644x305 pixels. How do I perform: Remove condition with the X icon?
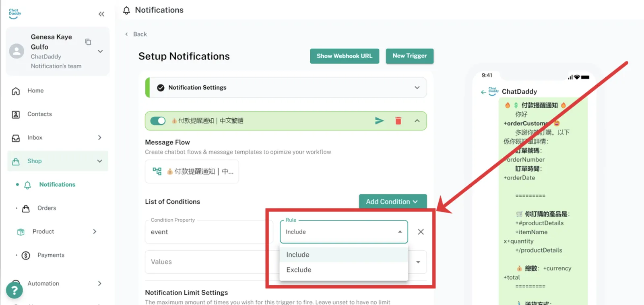click(x=421, y=232)
